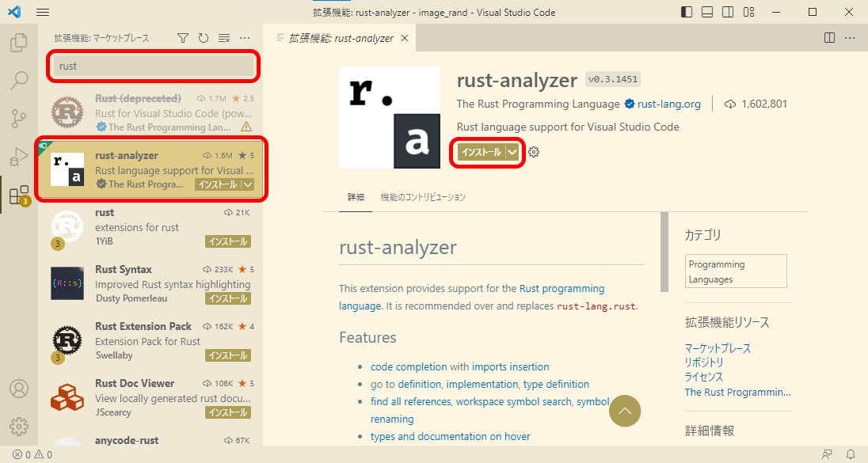Clear extension search results icon

click(224, 38)
